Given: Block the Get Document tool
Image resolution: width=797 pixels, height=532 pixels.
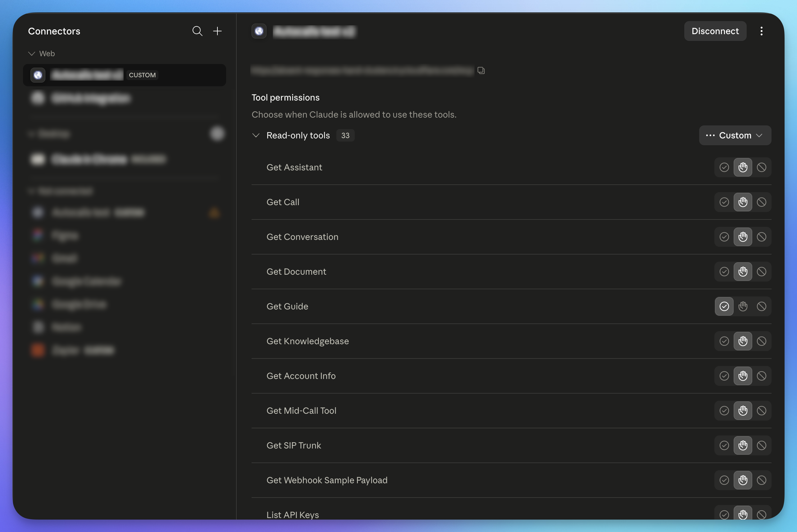Looking at the screenshot, I should (x=761, y=272).
